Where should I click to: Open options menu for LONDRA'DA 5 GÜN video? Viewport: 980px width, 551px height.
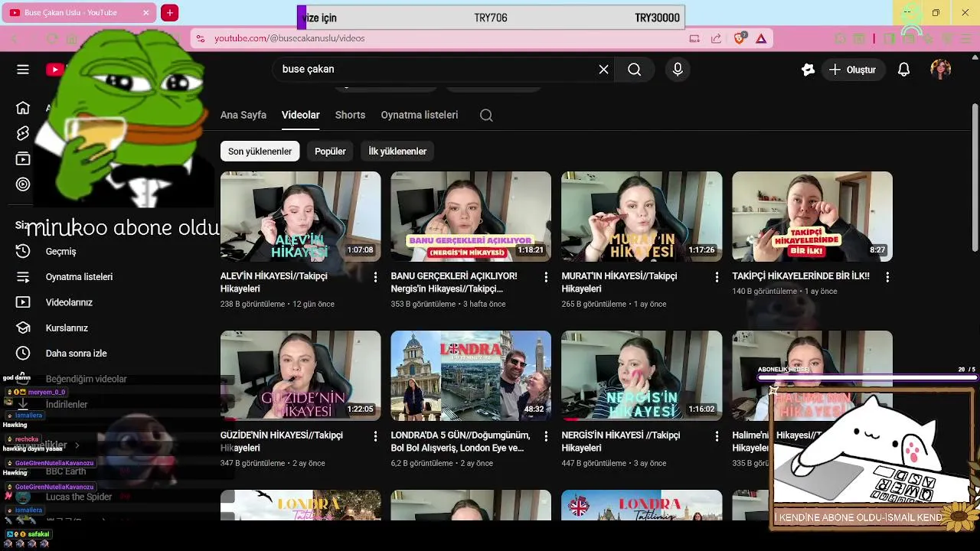546,436
